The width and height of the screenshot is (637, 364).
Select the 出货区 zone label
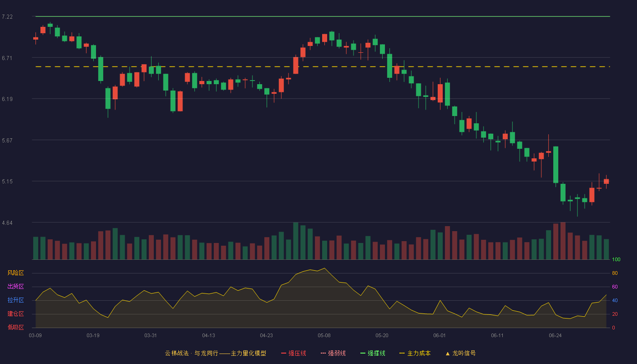[15, 287]
